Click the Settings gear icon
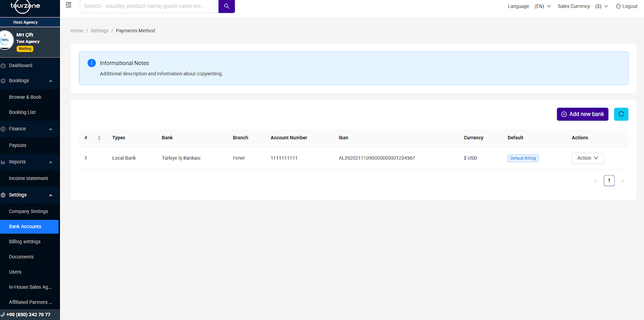Screen dimensions: 644x320 click(x=3, y=195)
